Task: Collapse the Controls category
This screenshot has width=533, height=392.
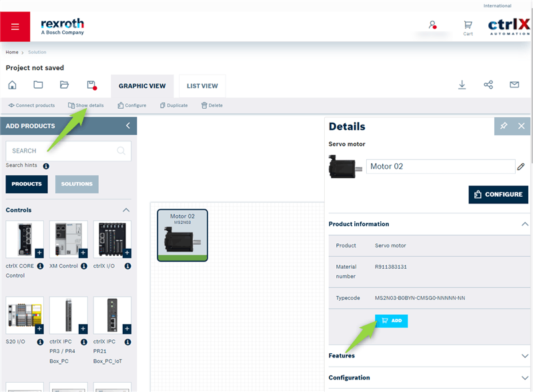Action: pyautogui.click(x=126, y=210)
